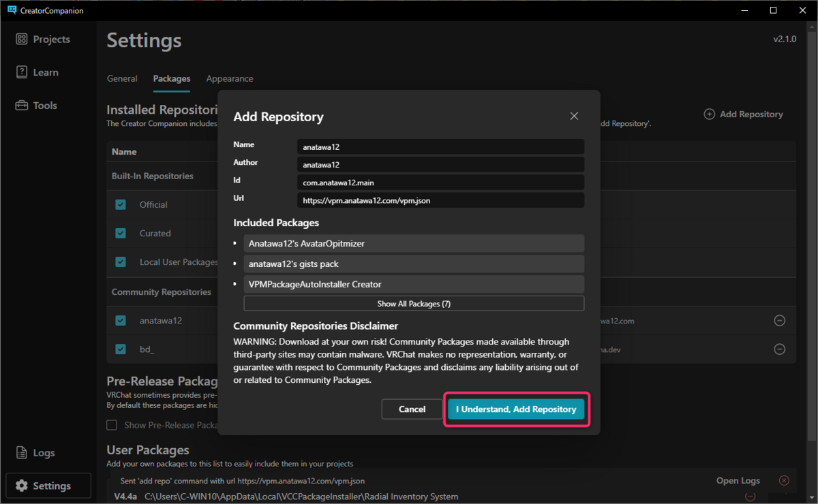Open the Projects sidebar icon
The height and width of the screenshot is (504, 818).
pos(22,40)
